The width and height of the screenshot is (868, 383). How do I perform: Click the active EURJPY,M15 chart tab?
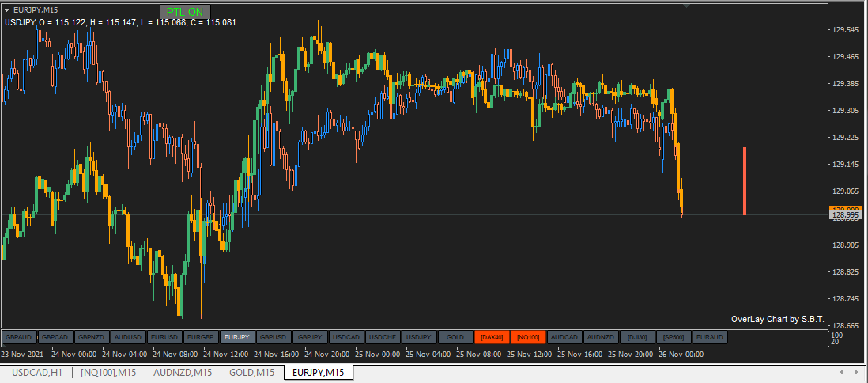pos(319,373)
